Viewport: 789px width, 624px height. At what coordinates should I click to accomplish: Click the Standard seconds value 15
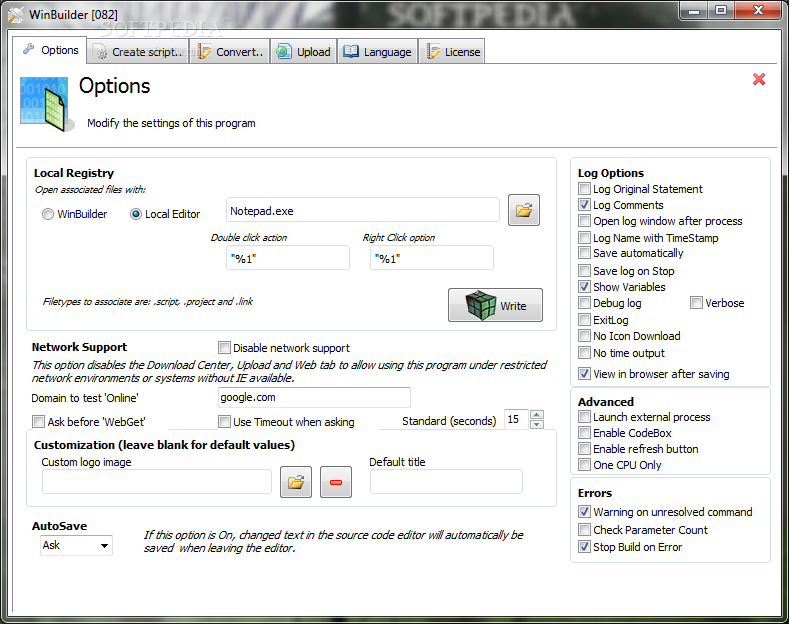pyautogui.click(x=516, y=419)
